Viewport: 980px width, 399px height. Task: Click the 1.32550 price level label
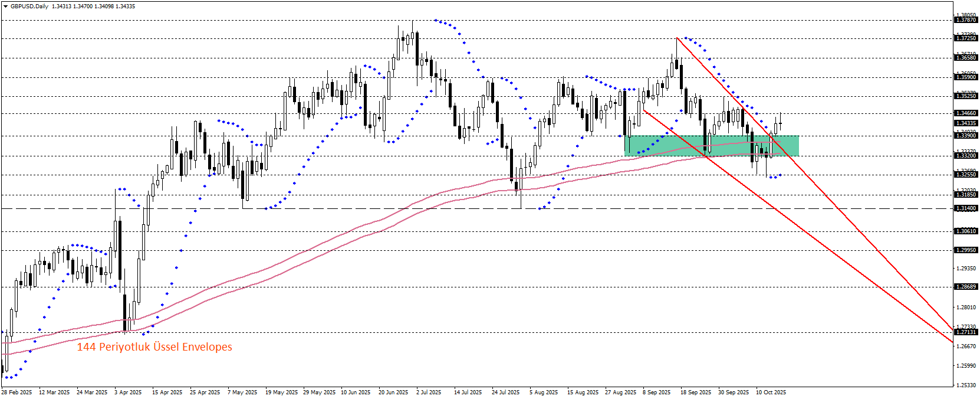[966, 175]
